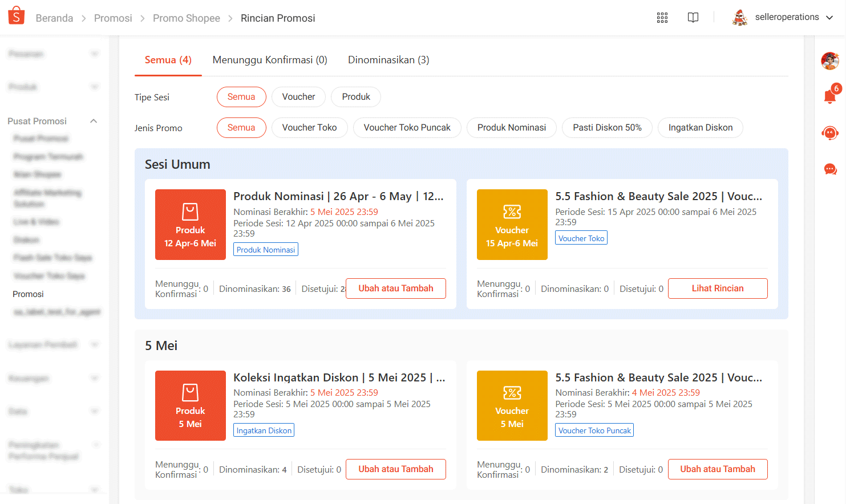The height and width of the screenshot is (504, 846).
Task: Click the red Produk 5 Mei tile
Action: 191,405
